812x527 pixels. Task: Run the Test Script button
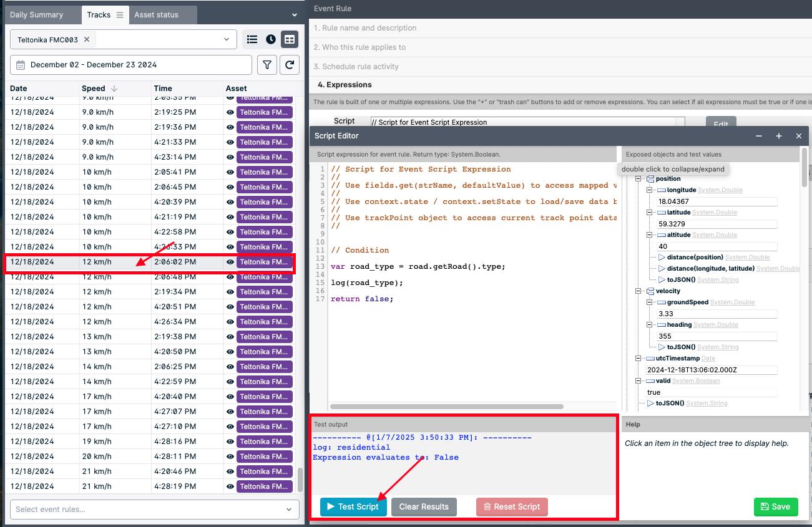point(353,507)
